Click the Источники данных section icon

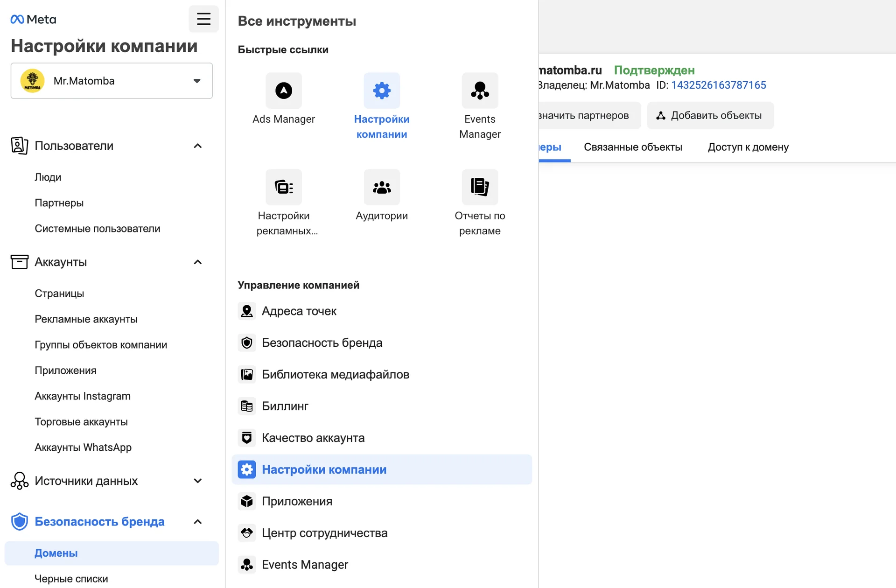[x=19, y=481]
